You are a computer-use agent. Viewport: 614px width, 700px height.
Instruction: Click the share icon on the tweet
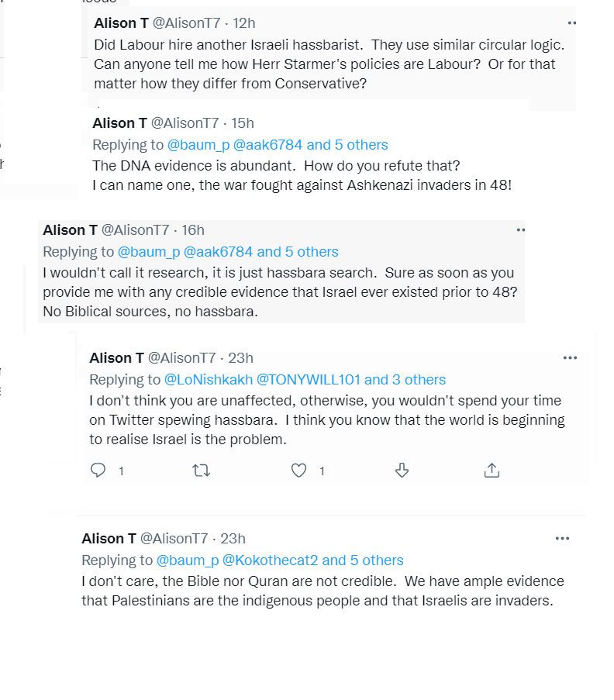(492, 470)
